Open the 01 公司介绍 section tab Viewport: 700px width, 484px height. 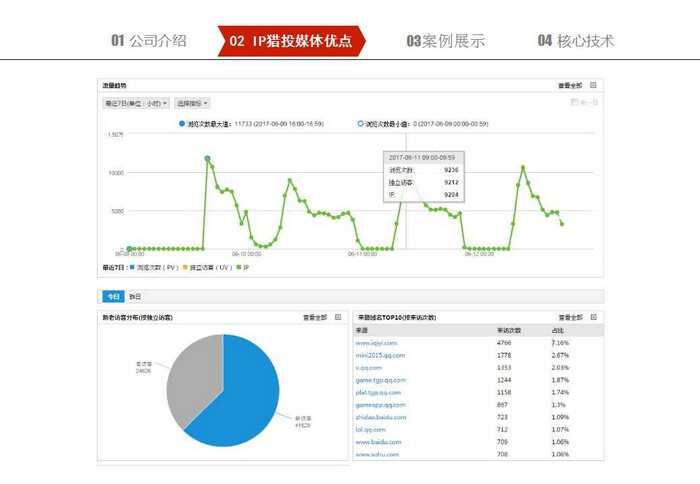coord(149,41)
